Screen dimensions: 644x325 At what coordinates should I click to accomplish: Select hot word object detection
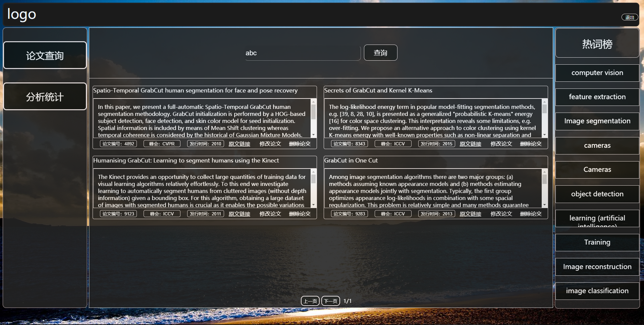[597, 194]
